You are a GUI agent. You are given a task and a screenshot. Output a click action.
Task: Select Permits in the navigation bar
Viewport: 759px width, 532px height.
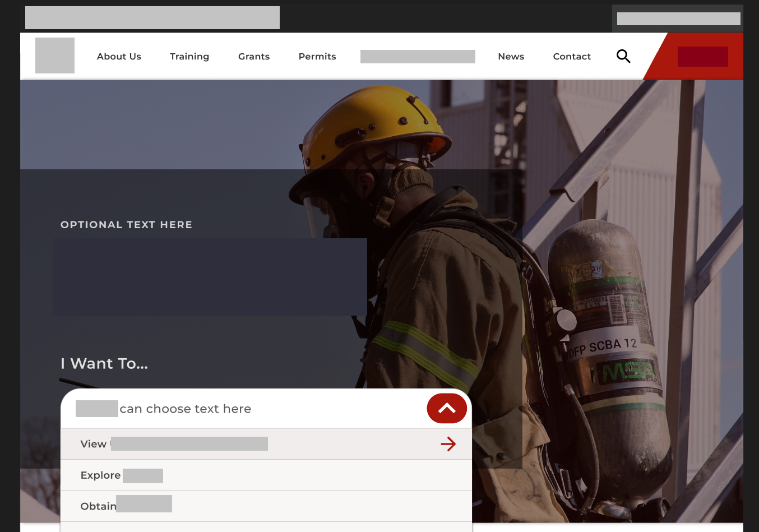[x=317, y=57]
